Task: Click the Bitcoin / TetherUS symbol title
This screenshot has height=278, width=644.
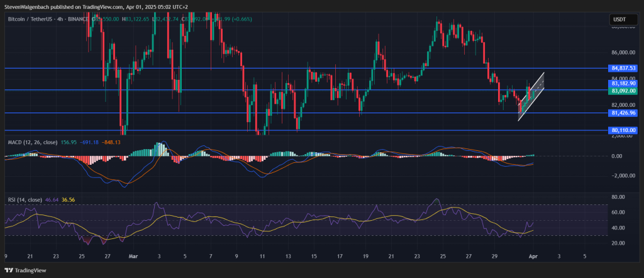Action: point(38,19)
